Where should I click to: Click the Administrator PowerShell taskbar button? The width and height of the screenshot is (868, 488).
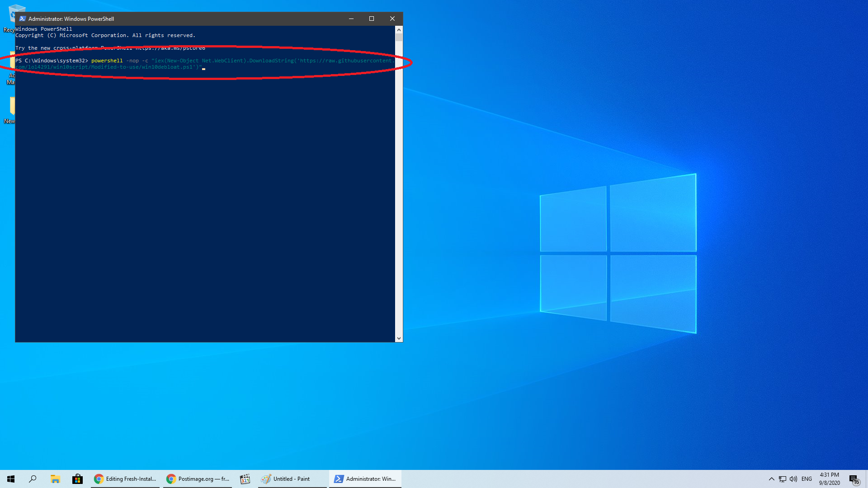[365, 479]
